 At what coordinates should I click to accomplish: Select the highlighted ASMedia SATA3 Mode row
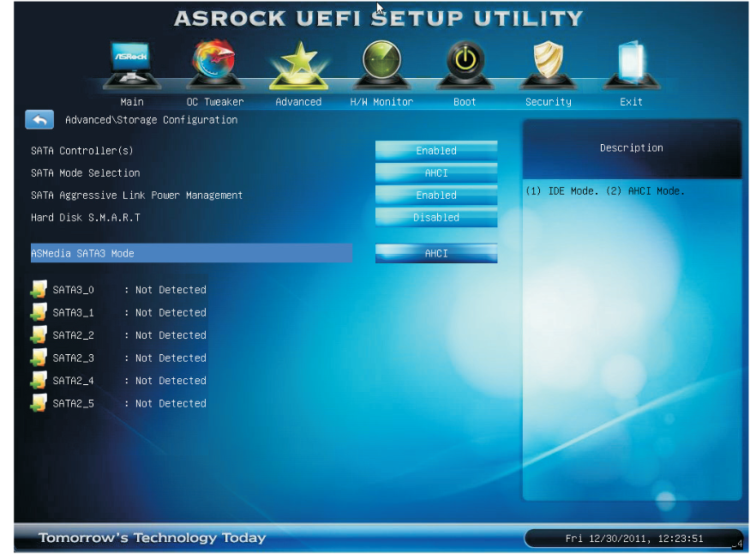pyautogui.click(x=191, y=253)
